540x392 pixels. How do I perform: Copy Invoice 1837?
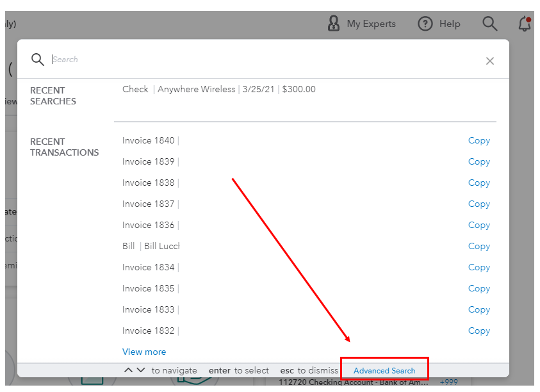tap(479, 204)
